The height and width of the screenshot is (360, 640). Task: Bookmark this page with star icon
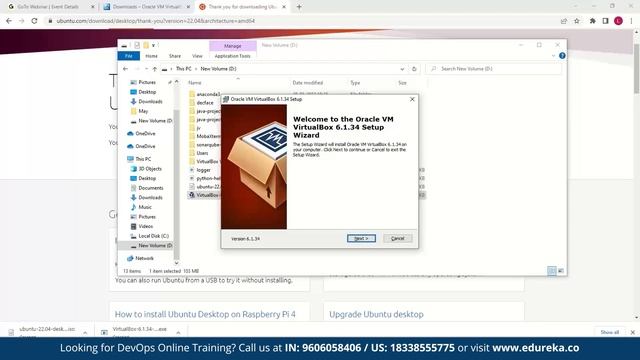coord(577,21)
